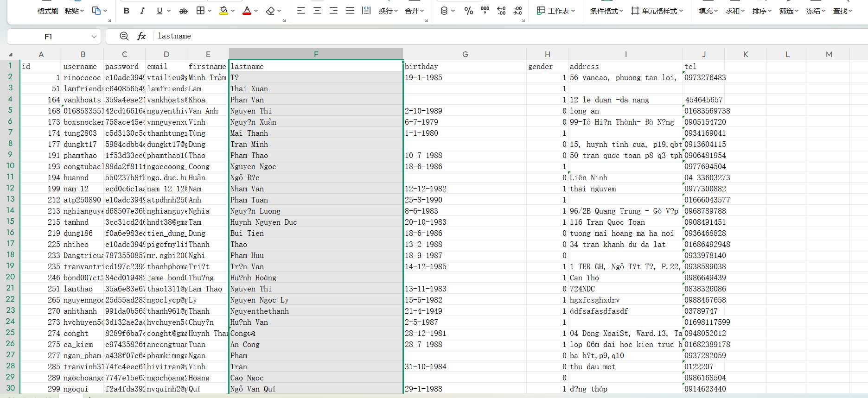The image size is (868, 398).
Task: Open the 粘贴 paste dropdown
Action: (x=74, y=11)
